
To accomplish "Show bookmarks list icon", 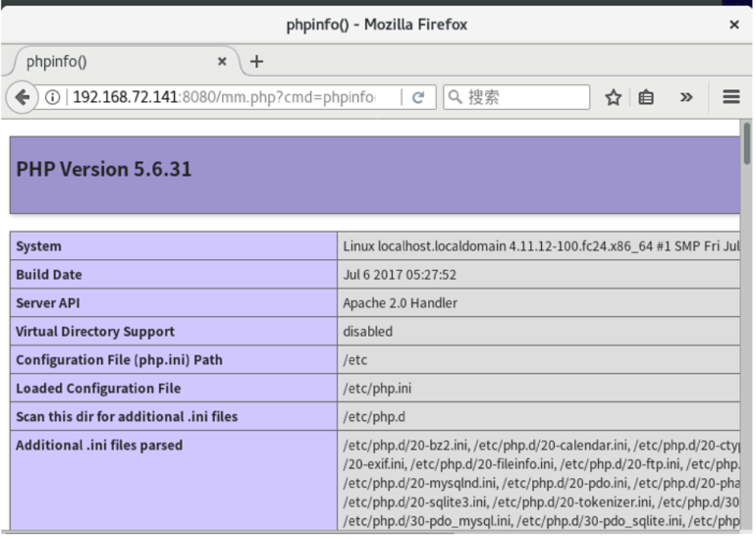I will [x=645, y=98].
